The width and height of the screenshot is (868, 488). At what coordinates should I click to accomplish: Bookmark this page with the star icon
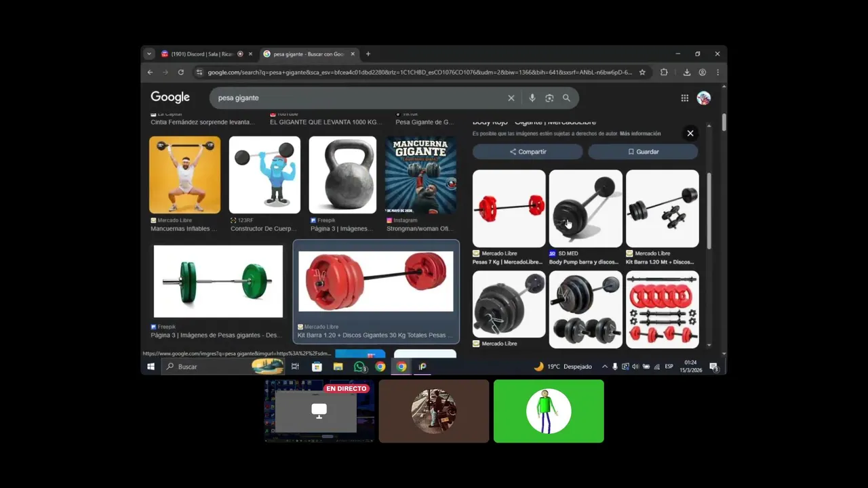tap(642, 72)
